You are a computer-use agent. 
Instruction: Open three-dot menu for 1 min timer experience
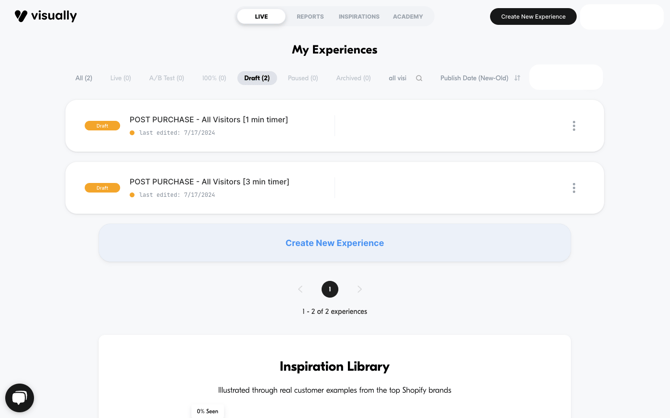point(574,126)
